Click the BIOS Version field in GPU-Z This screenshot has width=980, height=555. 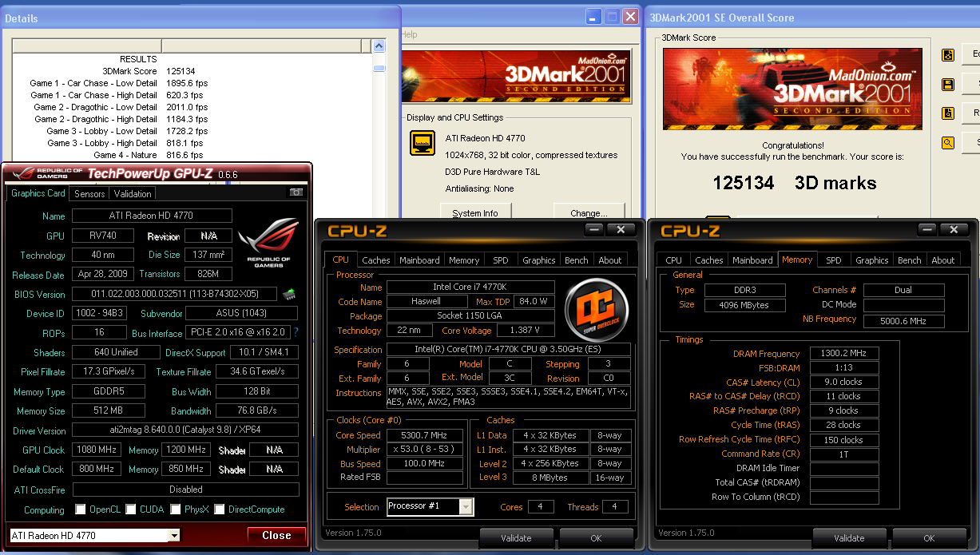pyautogui.click(x=174, y=294)
